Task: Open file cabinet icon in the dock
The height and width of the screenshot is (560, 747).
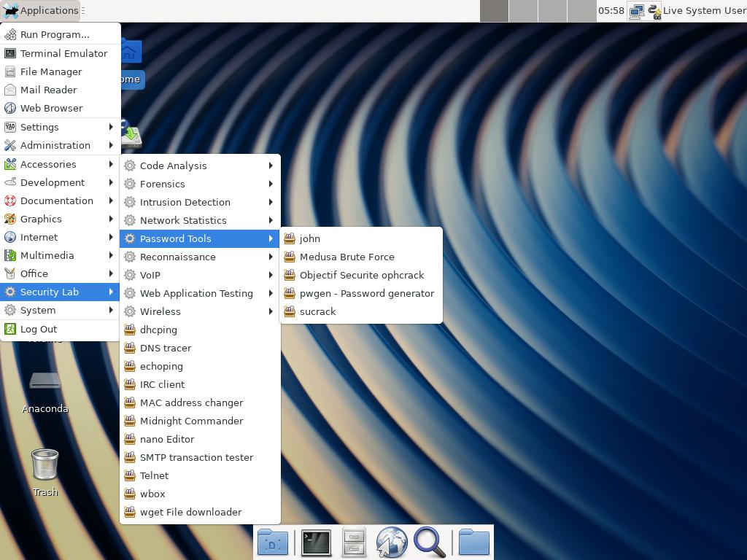Action: 354,542
